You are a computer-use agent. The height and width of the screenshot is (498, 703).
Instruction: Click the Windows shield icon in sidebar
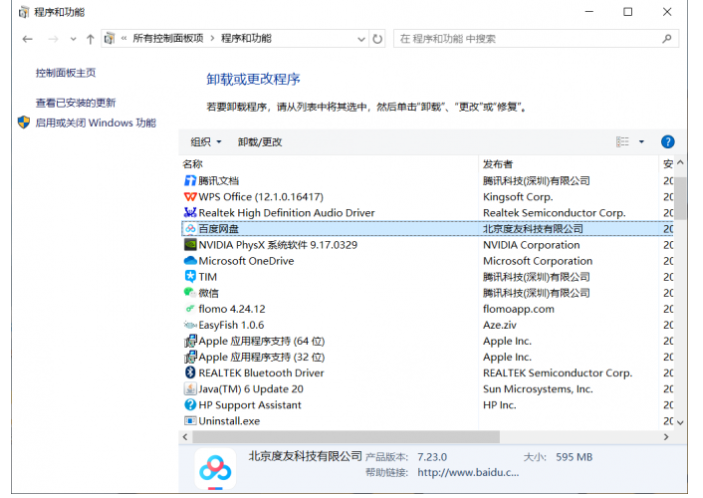[24, 122]
